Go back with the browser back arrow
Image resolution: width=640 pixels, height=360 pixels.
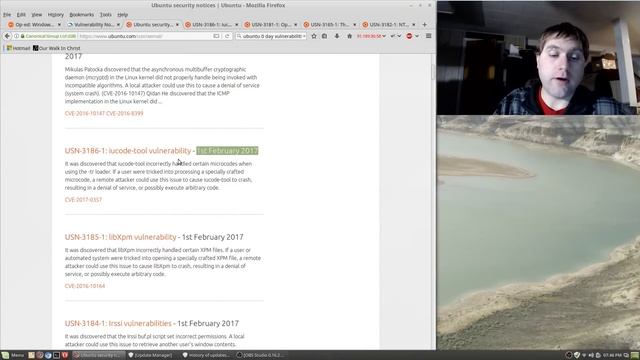[7, 36]
